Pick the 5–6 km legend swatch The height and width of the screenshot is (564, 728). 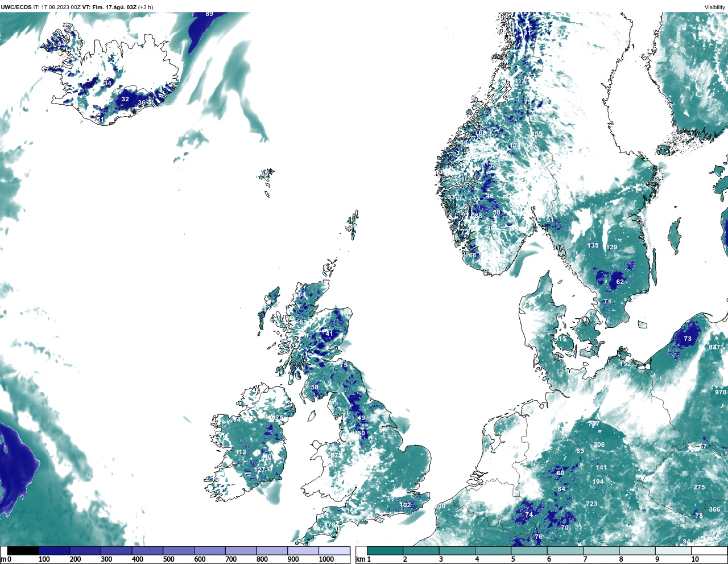coord(530,551)
